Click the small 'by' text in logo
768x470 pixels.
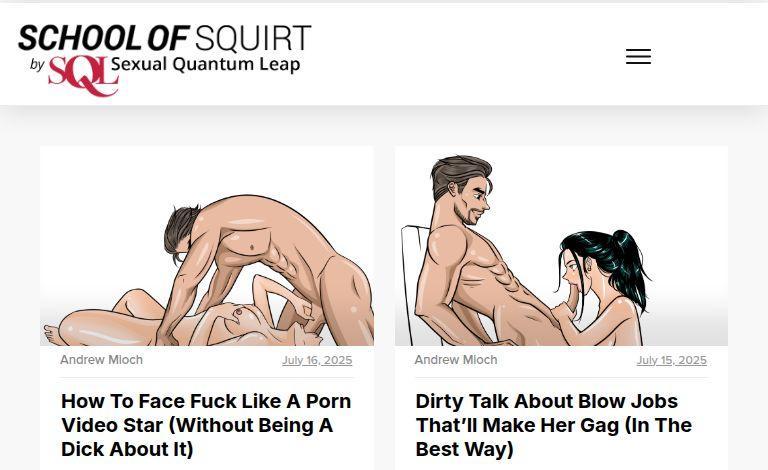point(37,64)
